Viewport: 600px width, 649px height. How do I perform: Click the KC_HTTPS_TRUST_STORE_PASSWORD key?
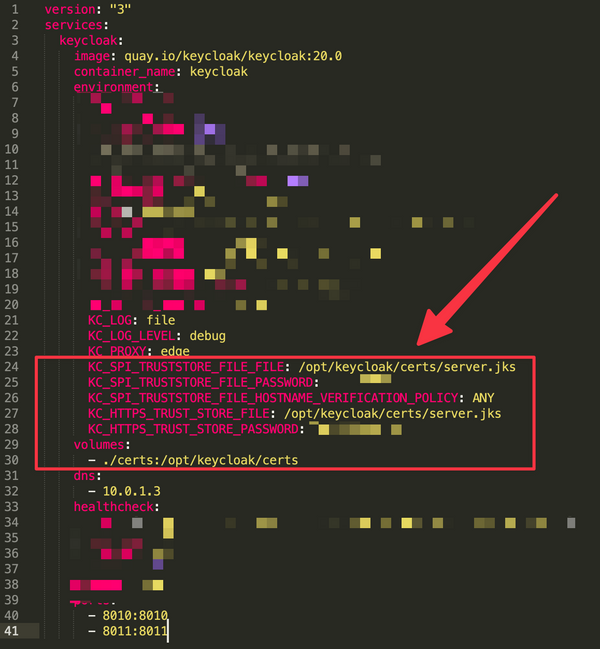pyautogui.click(x=193, y=429)
